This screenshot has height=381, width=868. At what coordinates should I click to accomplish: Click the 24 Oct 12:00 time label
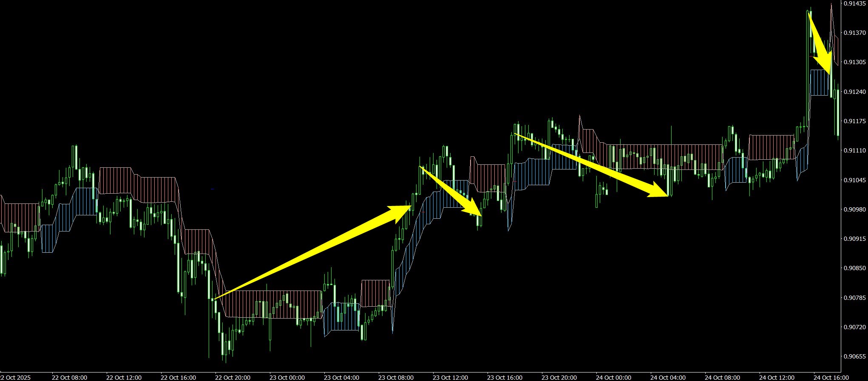(777, 377)
